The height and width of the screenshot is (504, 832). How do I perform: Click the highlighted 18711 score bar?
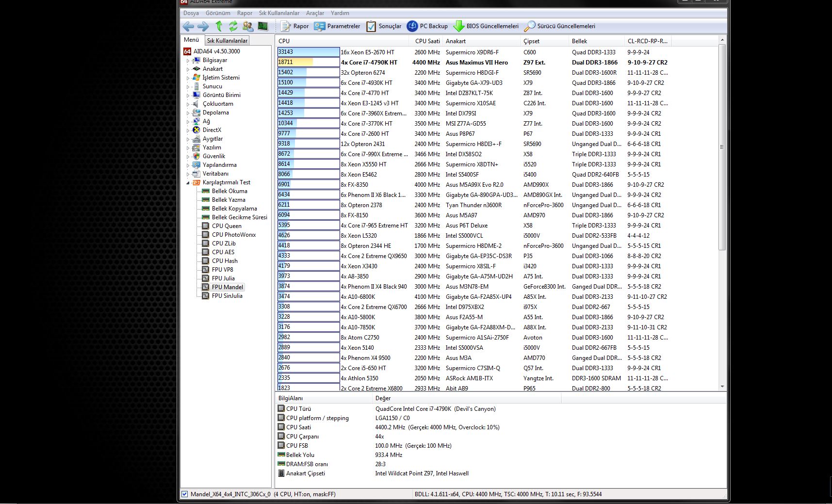pos(309,62)
